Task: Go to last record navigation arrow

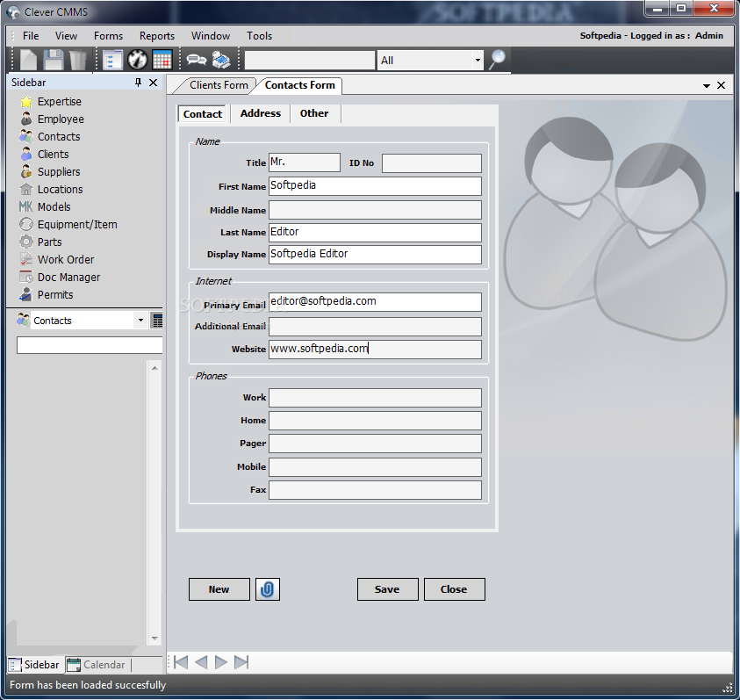Action: pyautogui.click(x=241, y=661)
